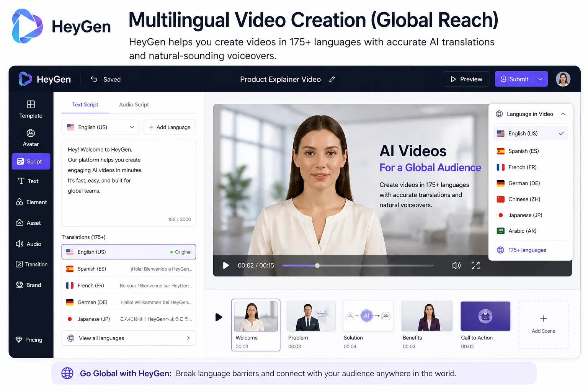Open the Text tool in sidebar
The image size is (588, 392).
pos(28,181)
